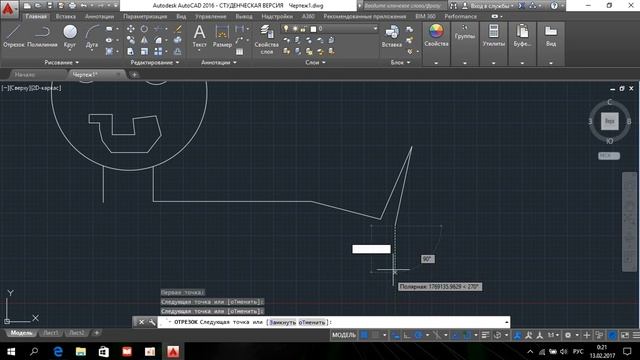Open the Текст text tool
Image resolution: width=640 pixels, height=360 pixels.
tap(199, 36)
